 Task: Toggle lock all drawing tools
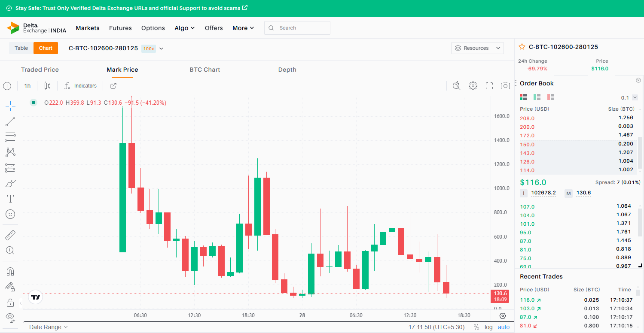(10, 303)
